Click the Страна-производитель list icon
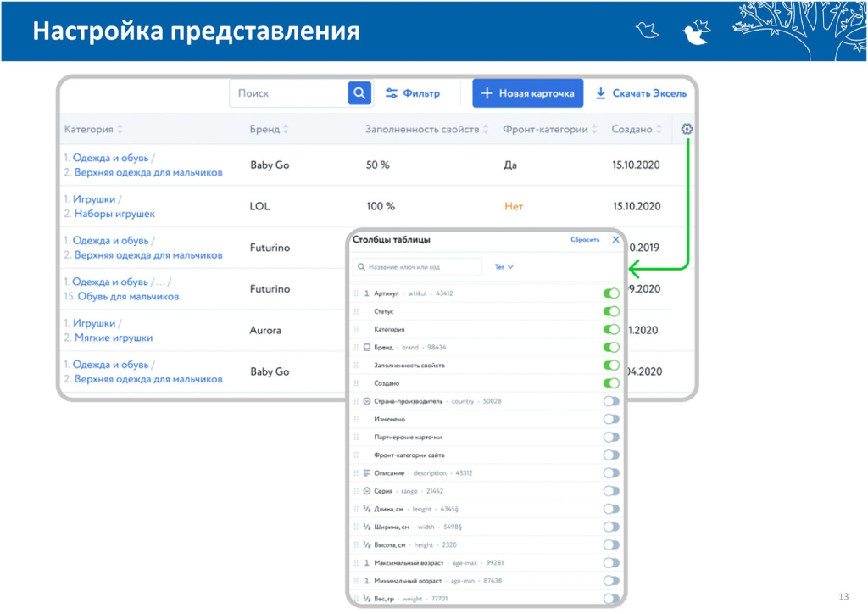The image size is (868, 614). point(367,401)
